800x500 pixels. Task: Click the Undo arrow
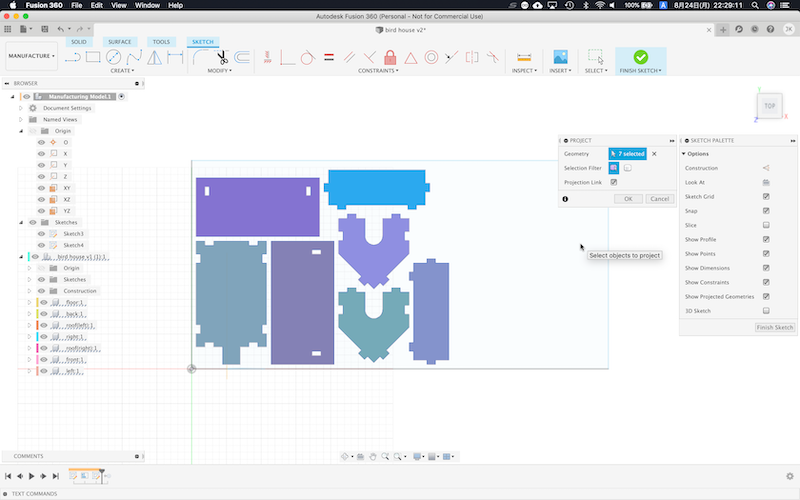(x=61, y=29)
